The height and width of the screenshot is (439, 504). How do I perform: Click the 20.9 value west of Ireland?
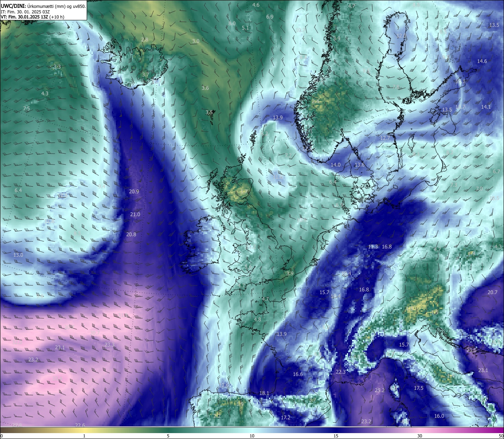(x=134, y=192)
